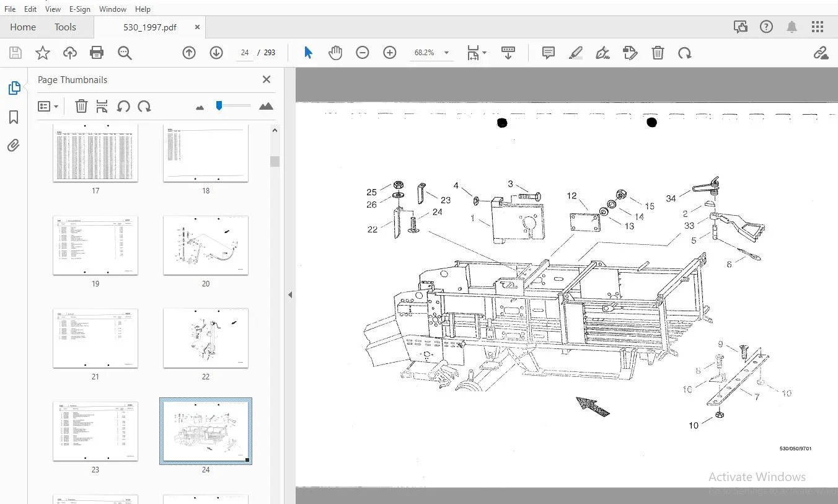Activate the Selection arrow tool
The height and width of the screenshot is (504, 838).
pyautogui.click(x=308, y=53)
